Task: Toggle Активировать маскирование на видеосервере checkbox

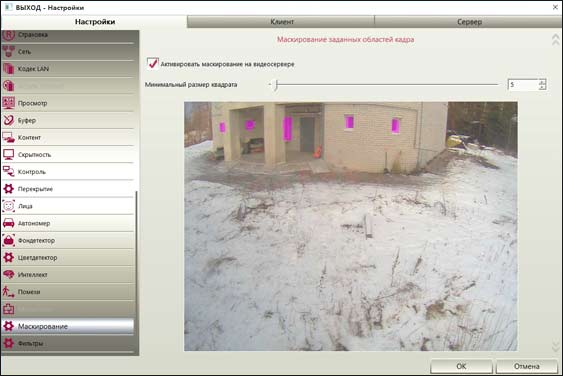Action: (x=153, y=63)
